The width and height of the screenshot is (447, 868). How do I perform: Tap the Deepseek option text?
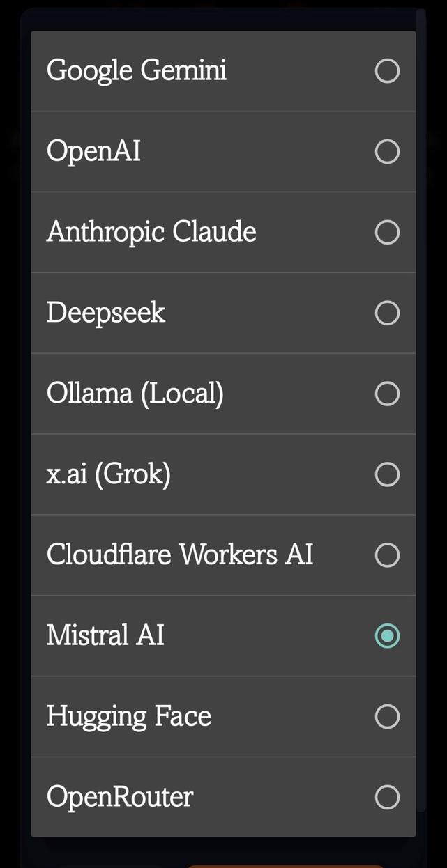coord(106,313)
